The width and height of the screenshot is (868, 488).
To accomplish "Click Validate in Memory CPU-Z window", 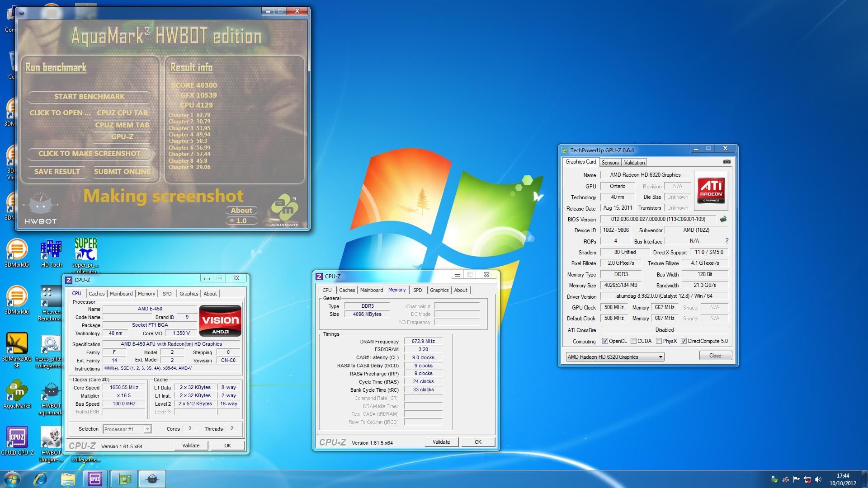I will click(x=441, y=442).
